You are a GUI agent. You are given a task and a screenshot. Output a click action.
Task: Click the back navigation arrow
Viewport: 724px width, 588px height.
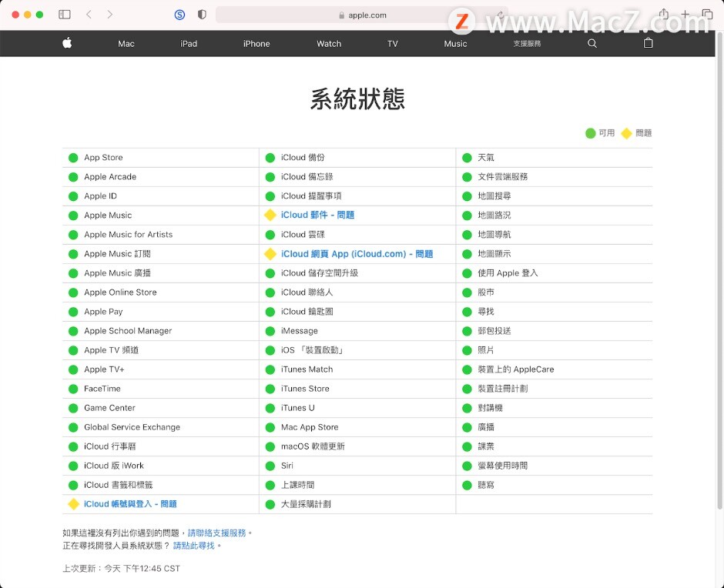tap(89, 14)
